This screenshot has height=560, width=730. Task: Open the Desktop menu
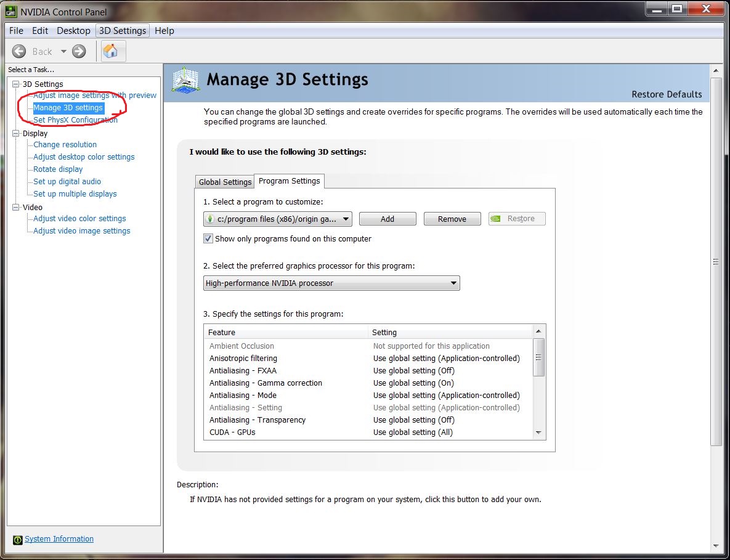coord(73,31)
